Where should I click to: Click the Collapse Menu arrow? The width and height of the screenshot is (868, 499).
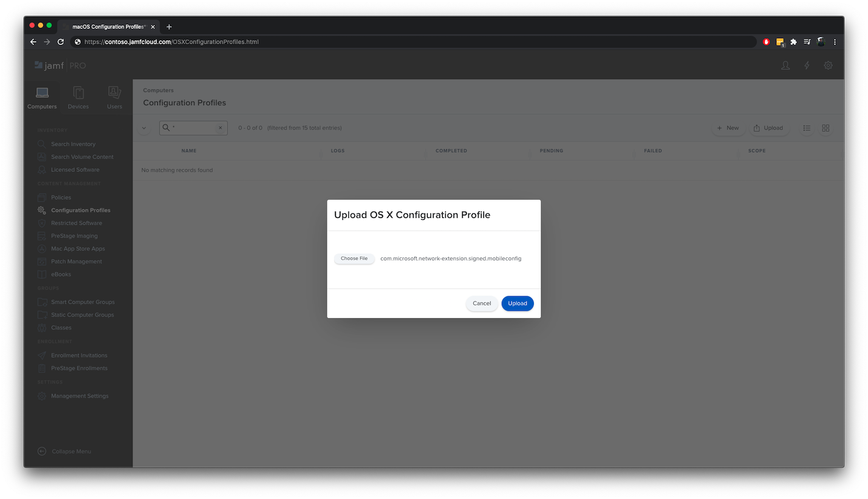point(42,451)
